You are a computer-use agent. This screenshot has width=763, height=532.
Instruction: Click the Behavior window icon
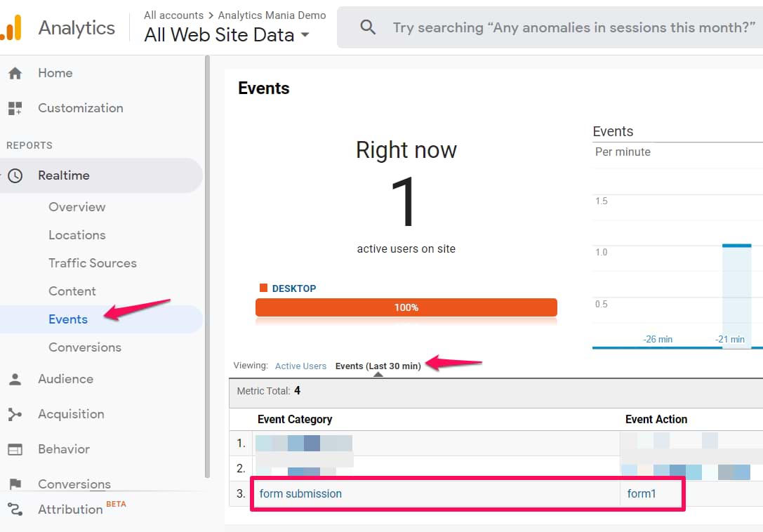(15, 449)
